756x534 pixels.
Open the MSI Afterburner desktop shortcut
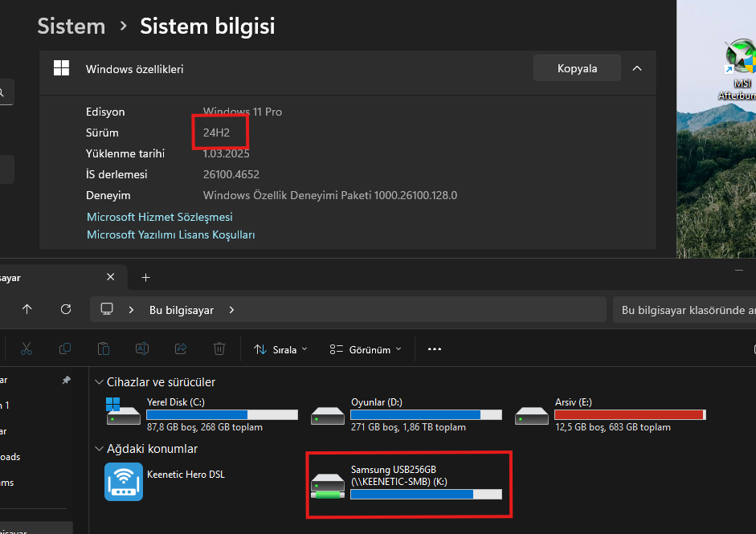pyautogui.click(x=740, y=70)
